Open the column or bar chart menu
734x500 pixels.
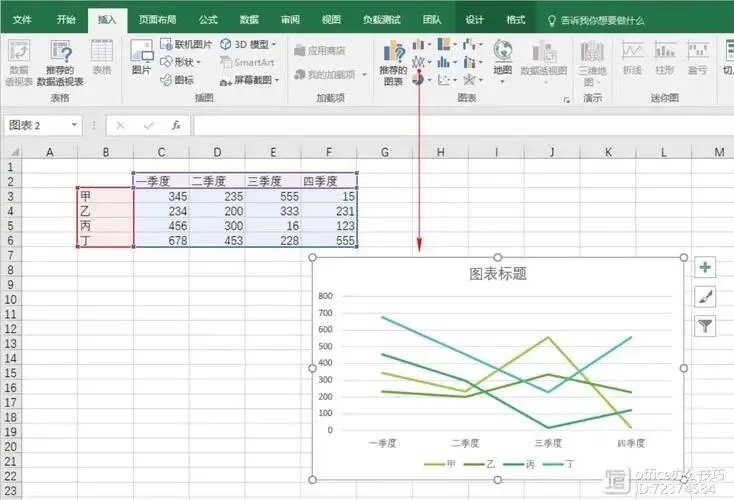[421, 45]
